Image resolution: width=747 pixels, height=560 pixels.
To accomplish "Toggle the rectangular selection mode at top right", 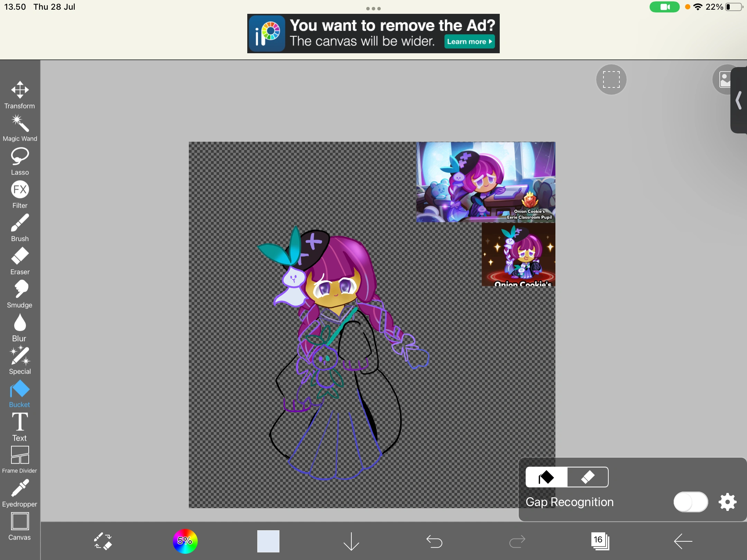I will tap(611, 80).
